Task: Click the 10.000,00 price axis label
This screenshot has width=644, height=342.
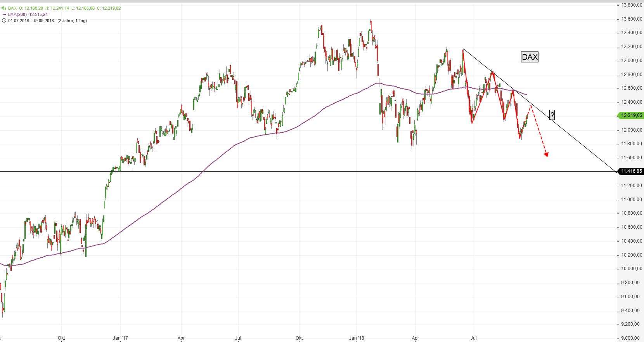Action: click(x=631, y=269)
